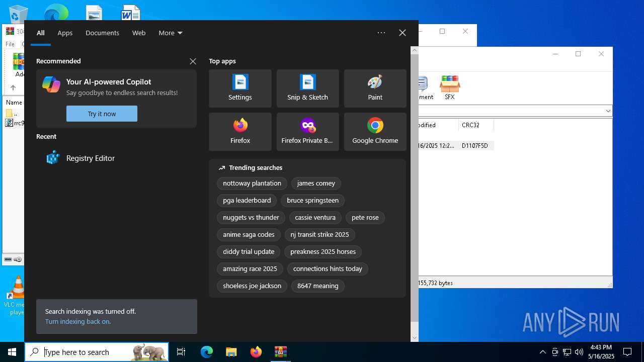Search trending diddy trial update

[249, 252]
